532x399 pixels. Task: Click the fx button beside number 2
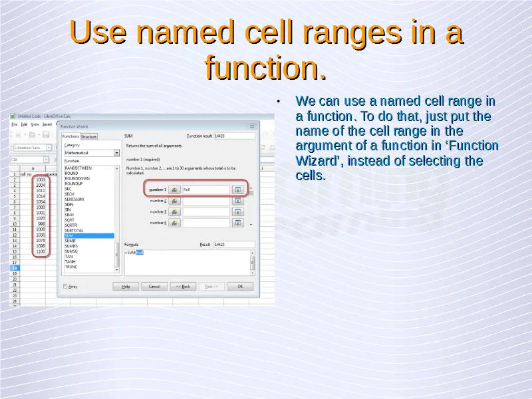174,201
